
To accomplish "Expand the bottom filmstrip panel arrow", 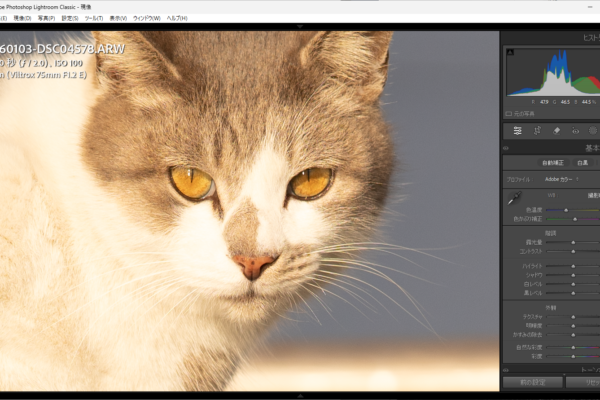I will 299,395.
